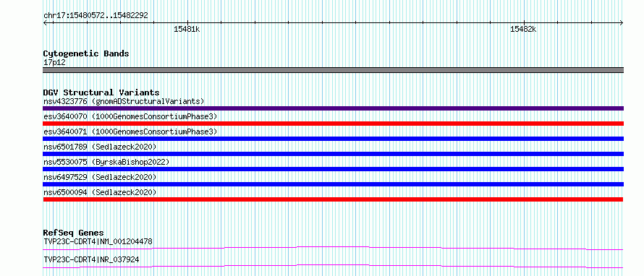Click the right arrowhead of the ruler
The width and height of the screenshot is (644, 276).
point(622,22)
